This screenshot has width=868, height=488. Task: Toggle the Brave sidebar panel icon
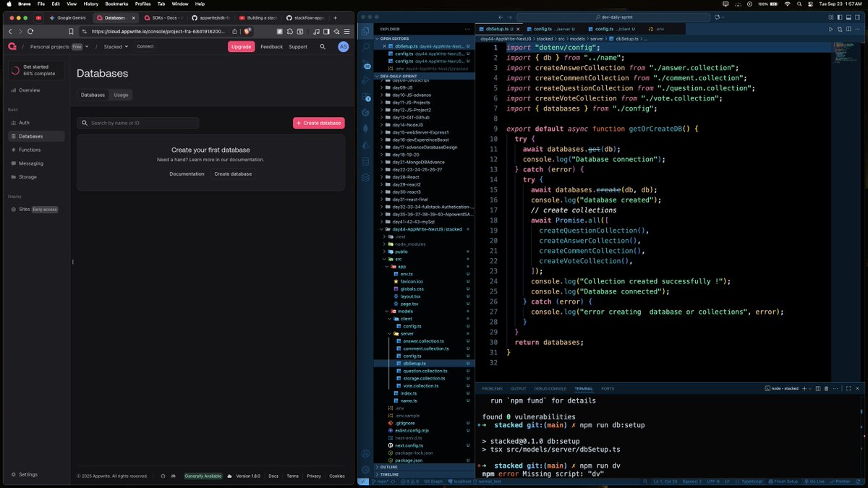pyautogui.click(x=327, y=31)
